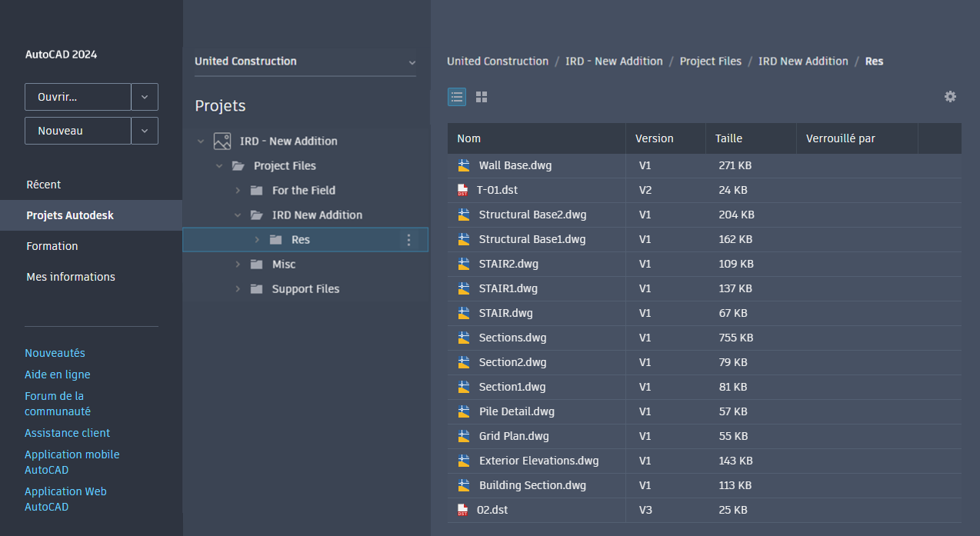Open the Nouveautés link

point(55,353)
